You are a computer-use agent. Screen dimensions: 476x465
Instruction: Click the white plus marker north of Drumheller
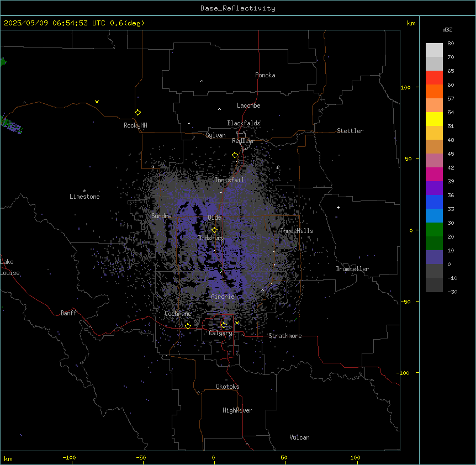(338, 207)
